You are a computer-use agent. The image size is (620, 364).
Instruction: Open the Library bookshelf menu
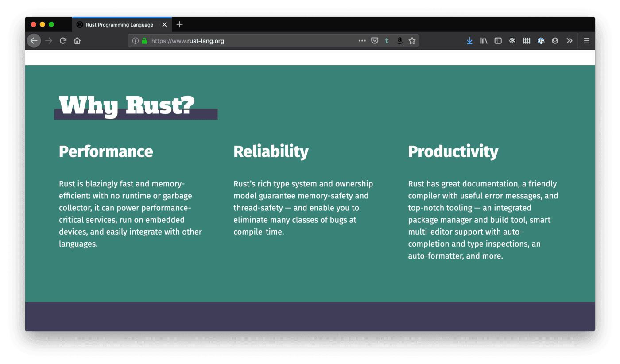click(x=484, y=41)
